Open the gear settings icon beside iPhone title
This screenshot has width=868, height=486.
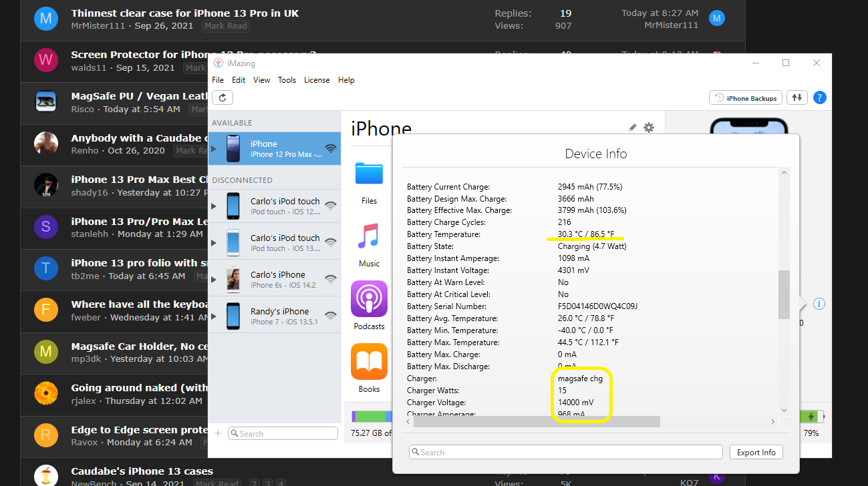(649, 128)
